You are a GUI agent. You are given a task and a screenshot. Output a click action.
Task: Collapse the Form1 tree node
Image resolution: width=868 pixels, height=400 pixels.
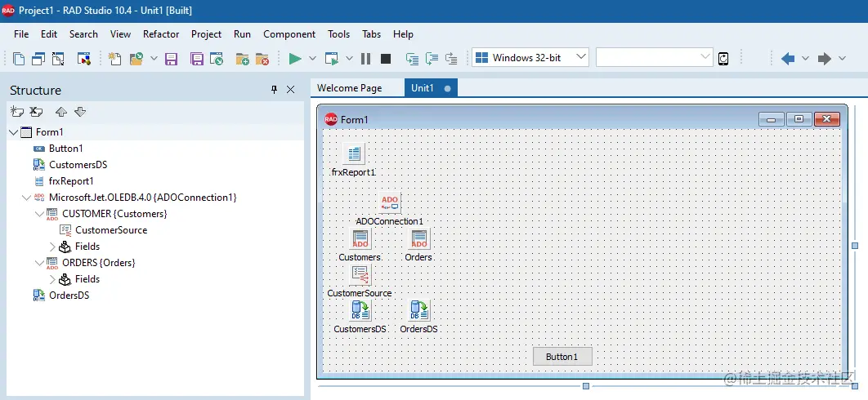[14, 132]
